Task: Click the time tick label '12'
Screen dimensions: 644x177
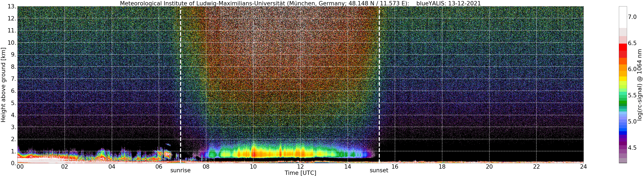Action: click(300, 167)
